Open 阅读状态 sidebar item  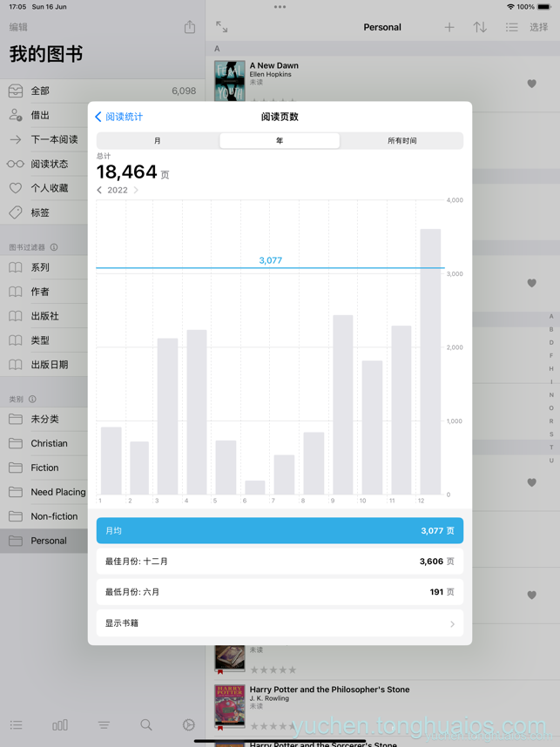point(44,164)
